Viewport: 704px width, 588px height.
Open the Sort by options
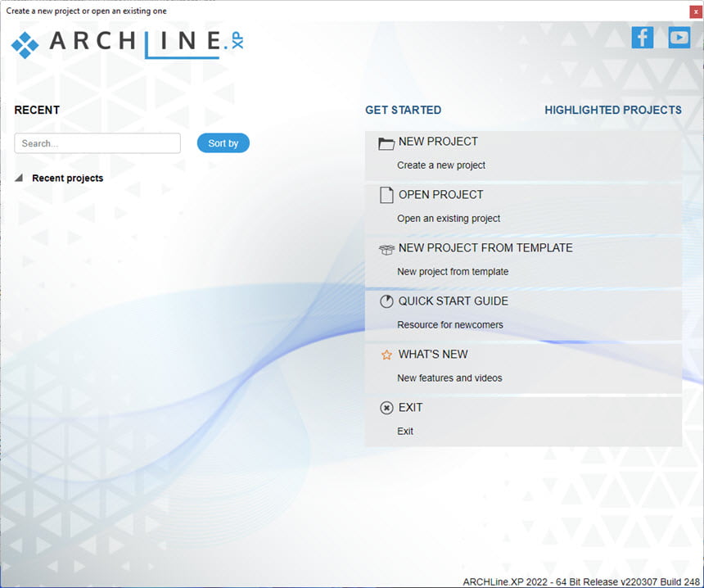pos(223,142)
